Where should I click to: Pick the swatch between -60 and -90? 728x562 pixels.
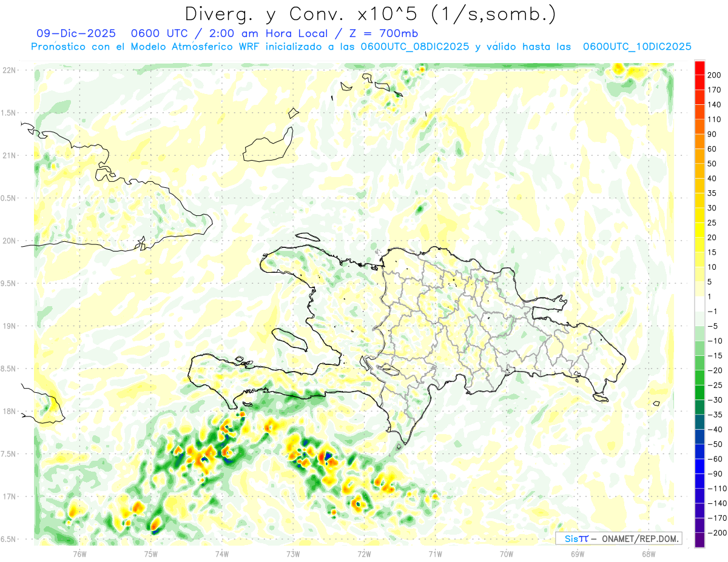click(x=699, y=467)
